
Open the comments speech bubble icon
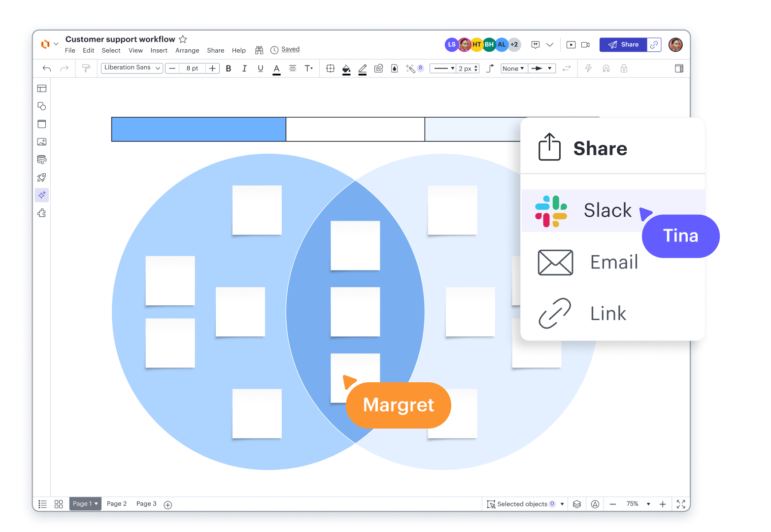536,45
